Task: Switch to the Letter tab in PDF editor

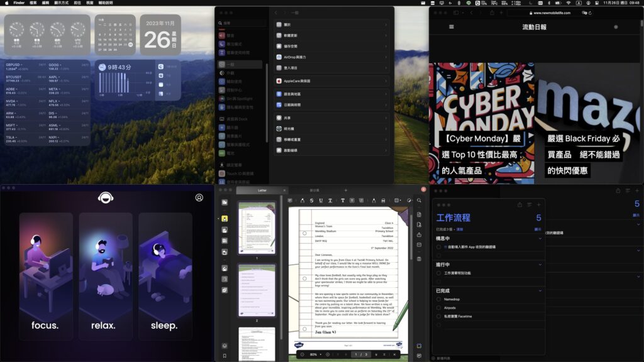Action: coord(262,190)
